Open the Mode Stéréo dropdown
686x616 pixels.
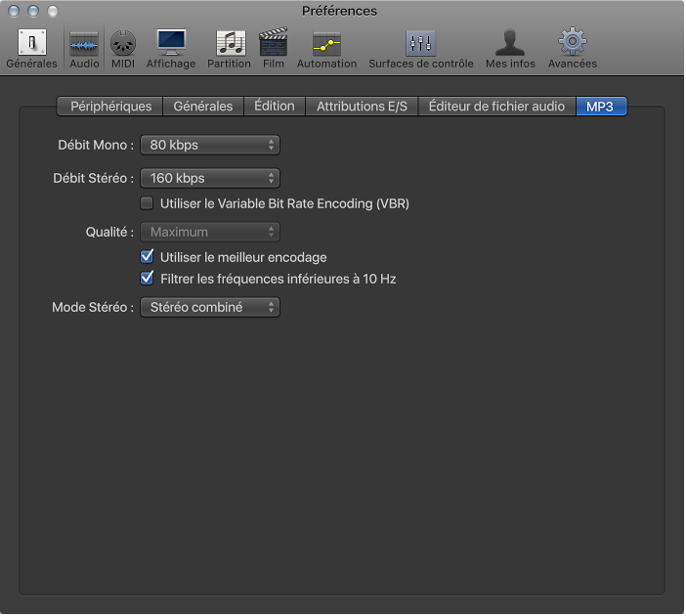(x=210, y=307)
